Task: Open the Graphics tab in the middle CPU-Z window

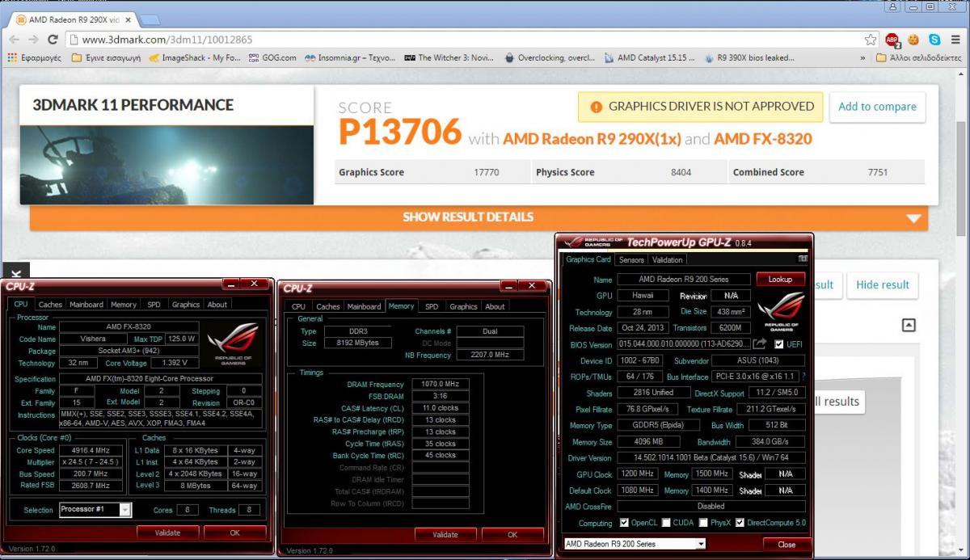Action: (x=463, y=306)
